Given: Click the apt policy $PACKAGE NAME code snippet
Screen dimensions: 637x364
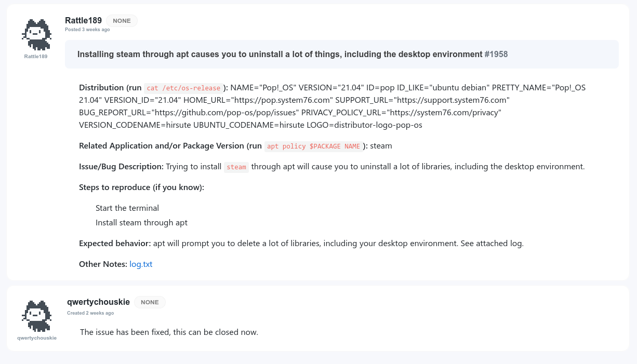Looking at the screenshot, I should coord(313,146).
